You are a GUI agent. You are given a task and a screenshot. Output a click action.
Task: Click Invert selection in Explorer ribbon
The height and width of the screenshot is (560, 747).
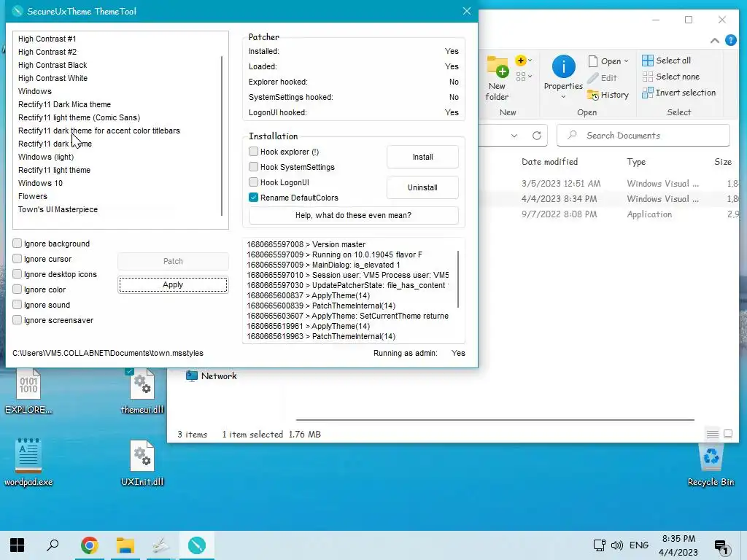click(679, 93)
